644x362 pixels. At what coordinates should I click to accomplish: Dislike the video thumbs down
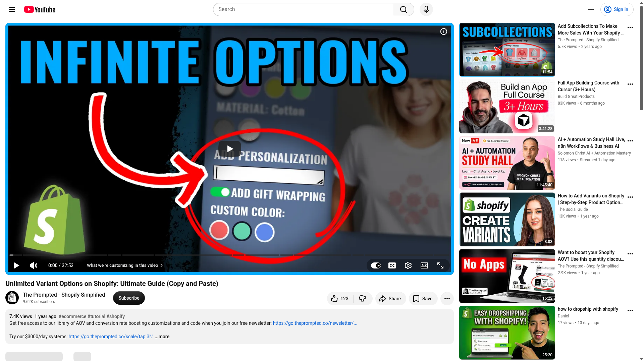(x=363, y=299)
